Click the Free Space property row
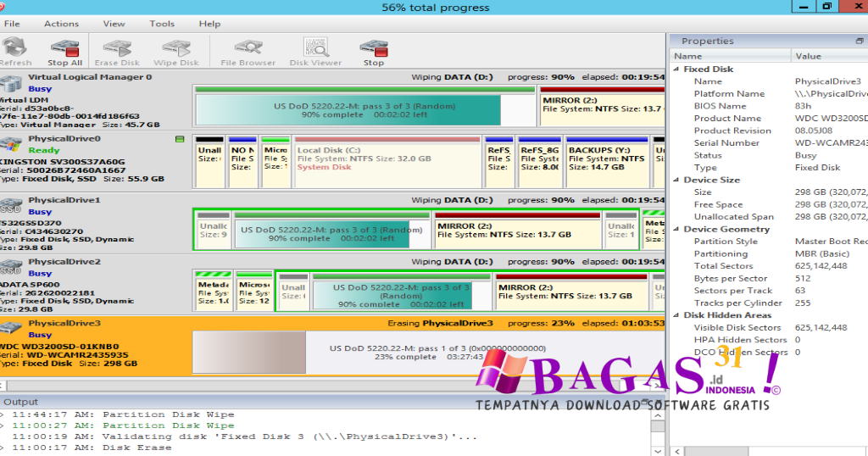The image size is (868, 456). click(769, 205)
